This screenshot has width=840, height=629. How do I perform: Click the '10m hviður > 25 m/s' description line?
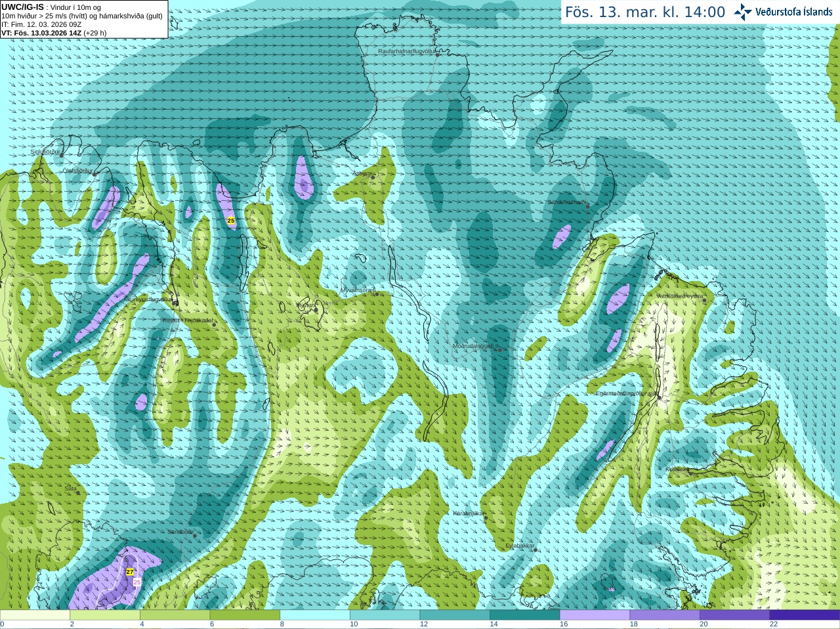tap(82, 16)
